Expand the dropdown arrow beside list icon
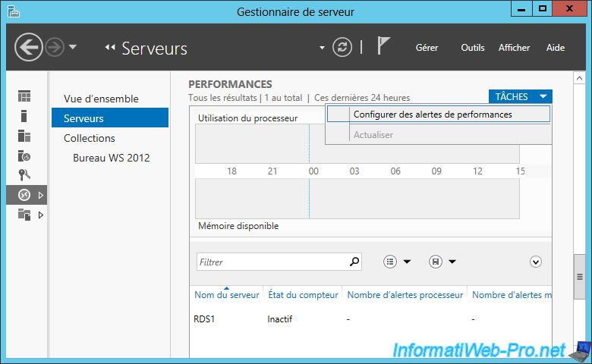The image size is (592, 364). pos(407,262)
